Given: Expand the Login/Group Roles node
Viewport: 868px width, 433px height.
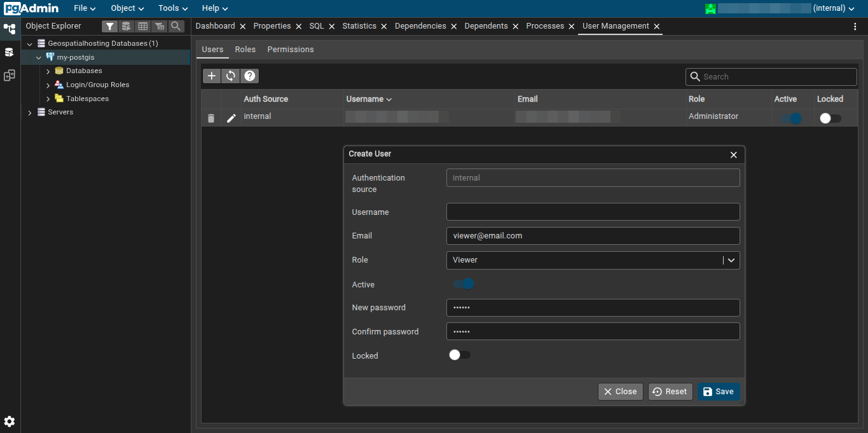Looking at the screenshot, I should point(48,85).
